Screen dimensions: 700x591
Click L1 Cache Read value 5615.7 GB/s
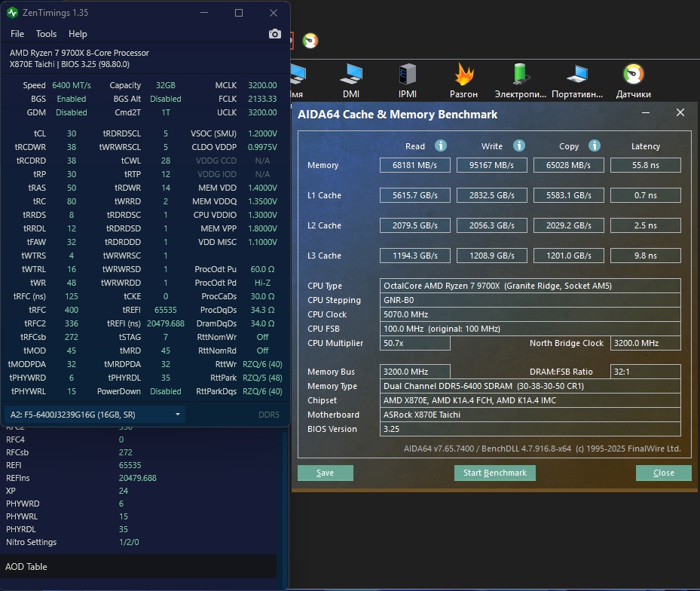(414, 195)
